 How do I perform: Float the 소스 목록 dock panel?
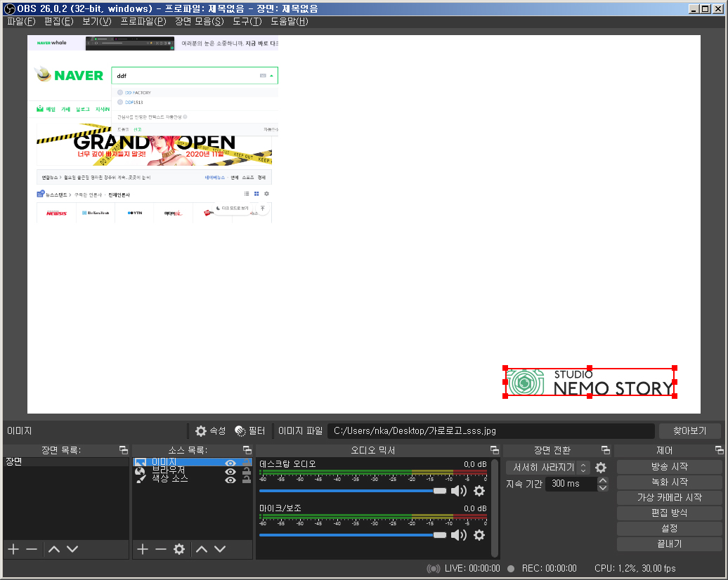[x=247, y=450]
